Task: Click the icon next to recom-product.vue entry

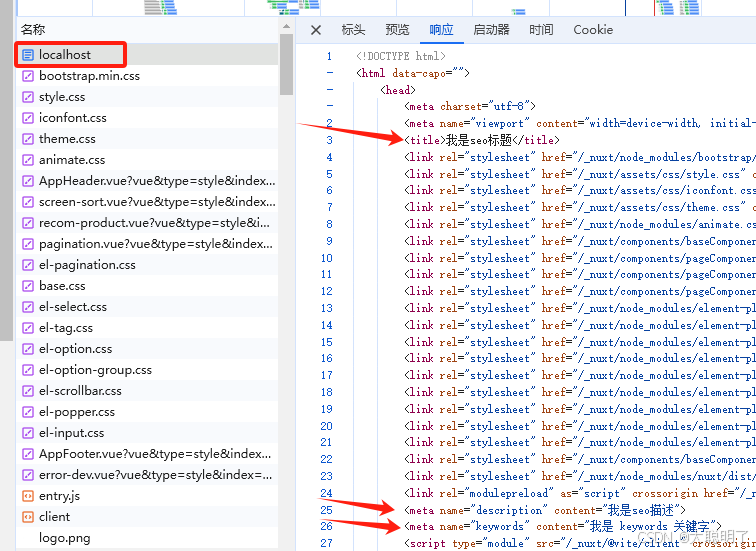Action: click(28, 223)
